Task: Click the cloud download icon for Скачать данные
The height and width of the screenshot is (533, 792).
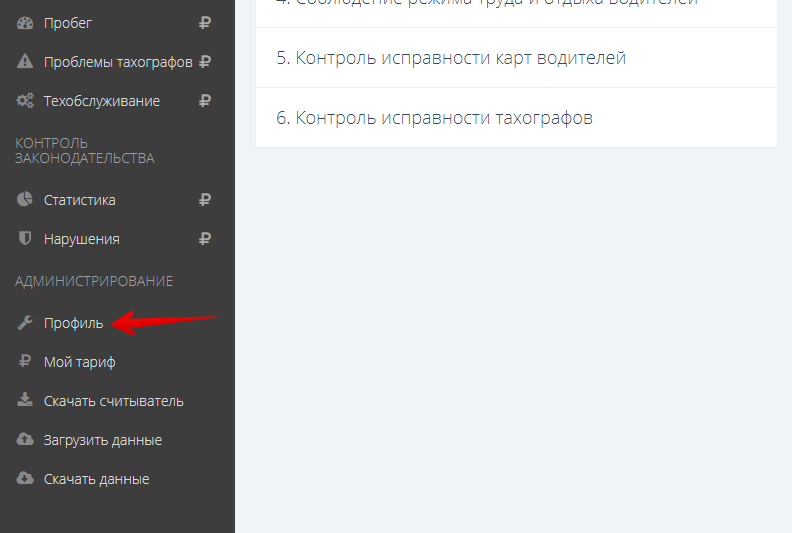Action: (25, 478)
